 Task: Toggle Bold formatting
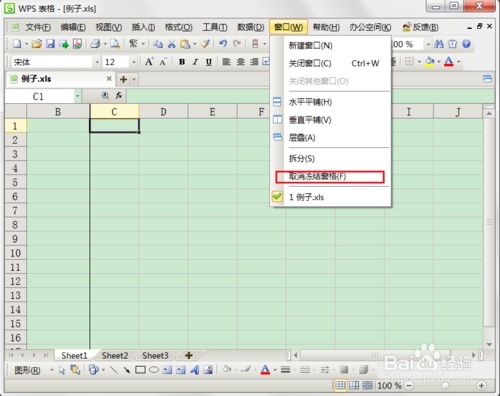click(182, 62)
